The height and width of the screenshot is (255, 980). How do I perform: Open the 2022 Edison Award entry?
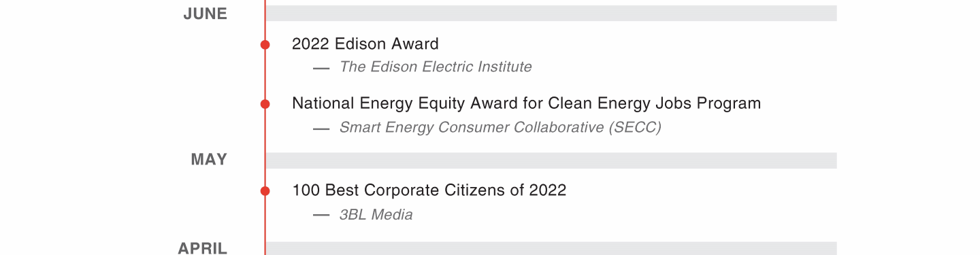tap(365, 44)
